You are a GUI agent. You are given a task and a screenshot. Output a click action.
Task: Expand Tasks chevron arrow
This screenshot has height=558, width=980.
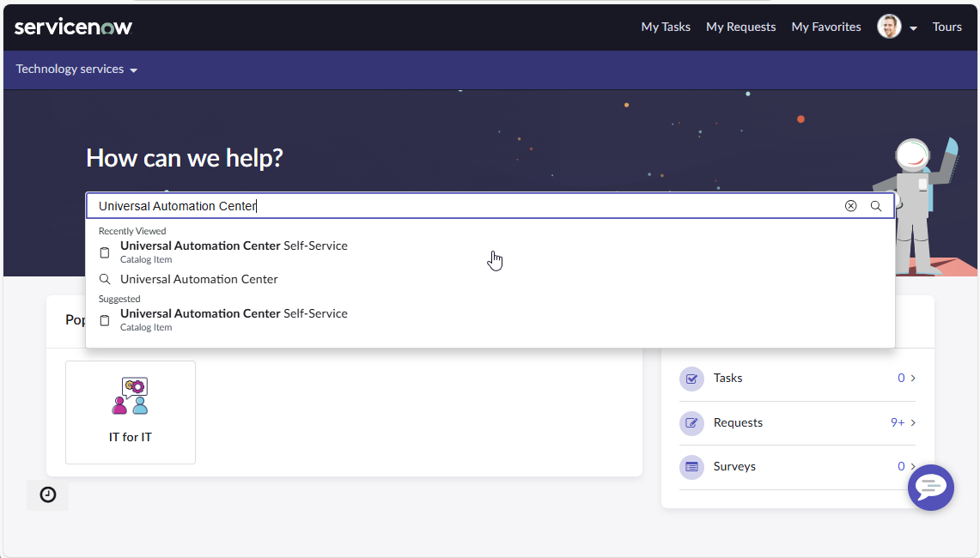point(913,378)
